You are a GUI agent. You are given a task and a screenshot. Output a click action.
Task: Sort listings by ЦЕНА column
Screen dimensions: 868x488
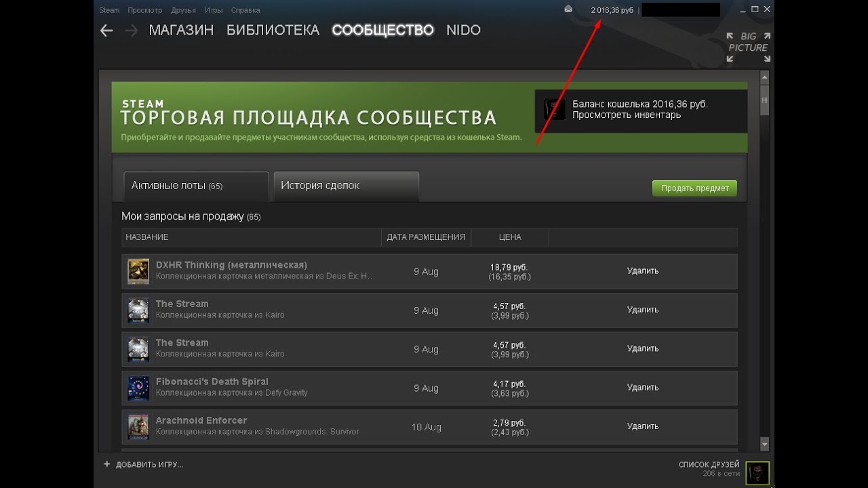pos(510,237)
